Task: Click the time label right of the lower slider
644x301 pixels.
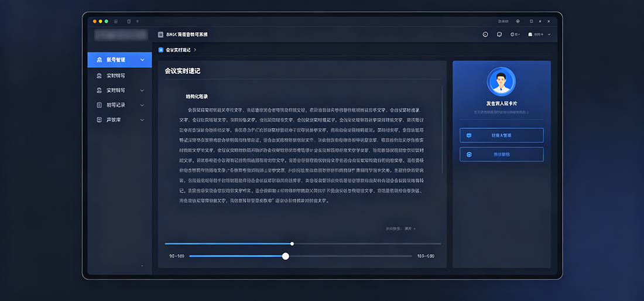Action: (x=426, y=256)
